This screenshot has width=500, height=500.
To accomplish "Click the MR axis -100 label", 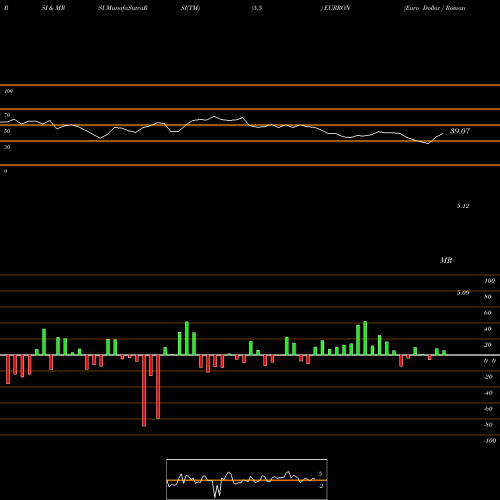I will [490, 441].
